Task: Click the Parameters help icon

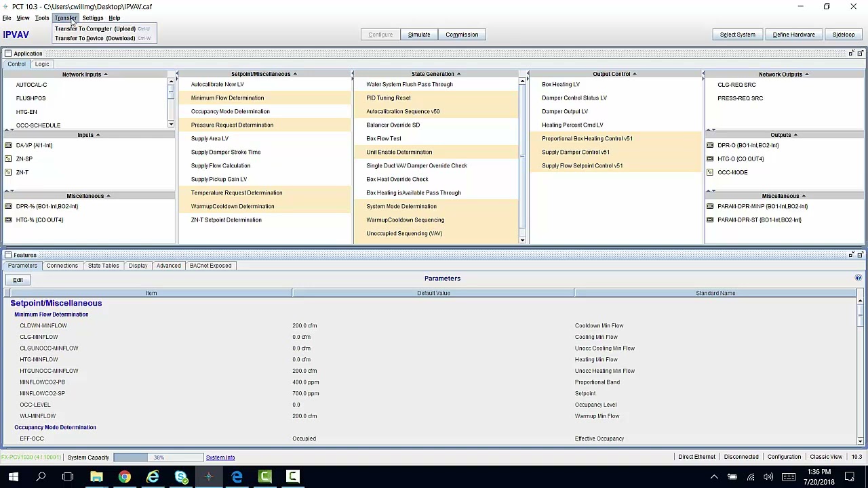Action: [858, 278]
